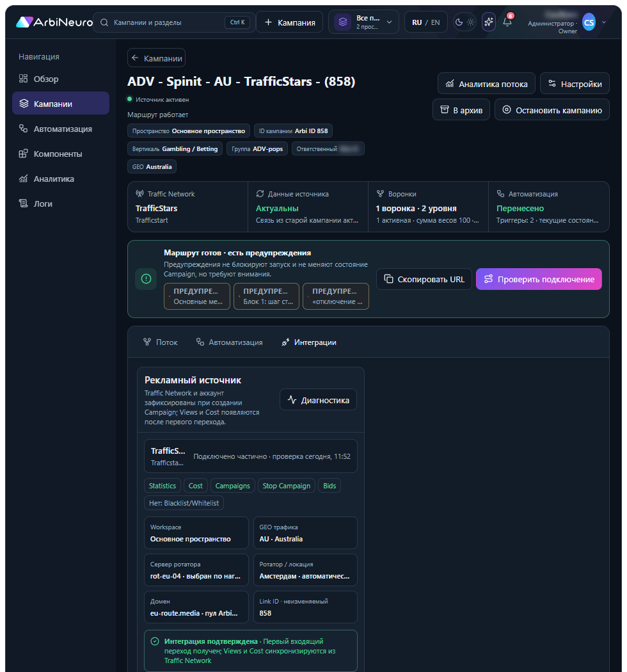Open campaign Настройки
This screenshot has width=627, height=672.
coord(575,84)
